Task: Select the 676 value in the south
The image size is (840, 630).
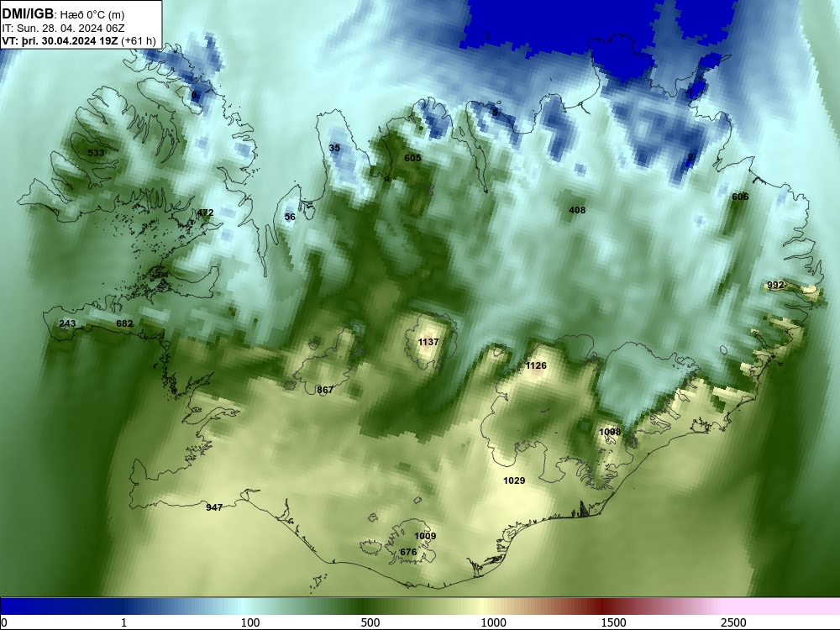Action: 408,553
